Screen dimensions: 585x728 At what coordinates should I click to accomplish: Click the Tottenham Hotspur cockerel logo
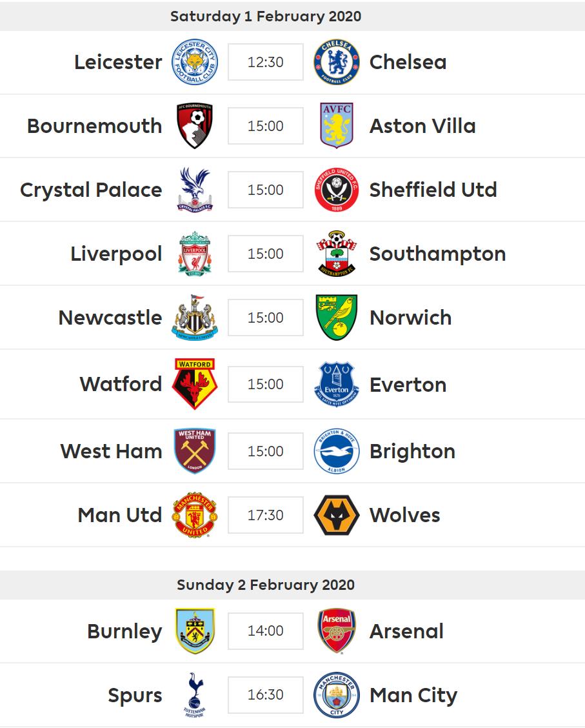(195, 694)
